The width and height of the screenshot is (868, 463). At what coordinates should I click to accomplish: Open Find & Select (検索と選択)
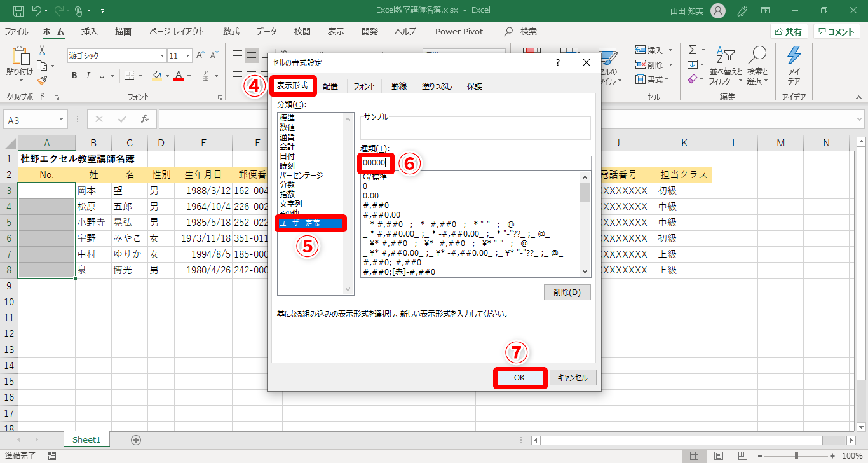click(757, 66)
